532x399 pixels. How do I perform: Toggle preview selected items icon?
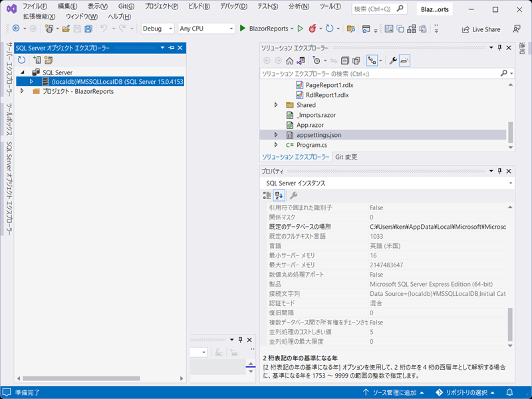coord(404,61)
